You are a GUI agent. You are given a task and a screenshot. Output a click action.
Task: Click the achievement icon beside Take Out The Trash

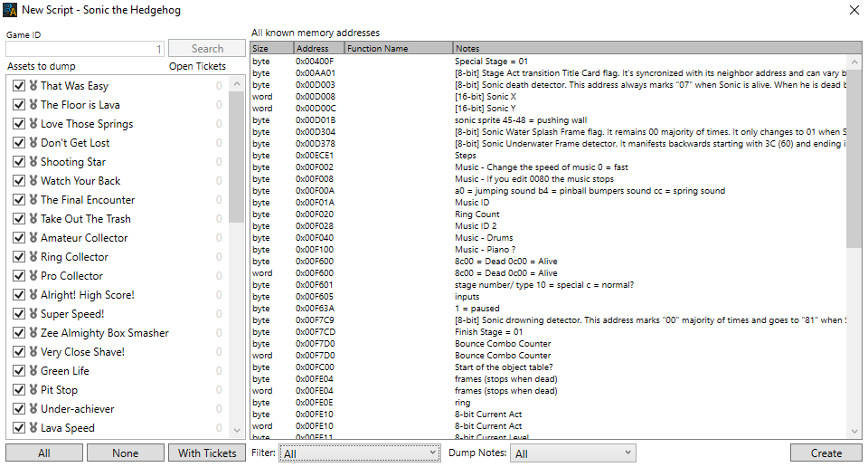click(x=33, y=219)
